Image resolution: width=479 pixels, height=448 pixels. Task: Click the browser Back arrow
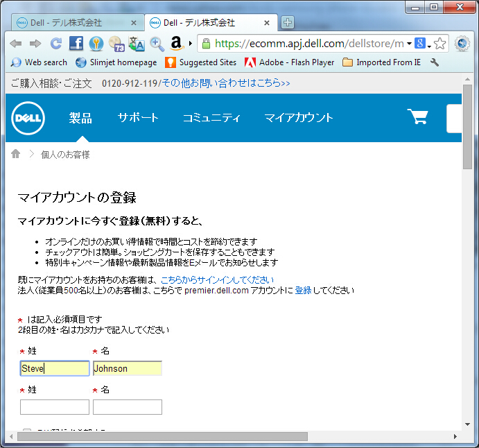pos(15,44)
